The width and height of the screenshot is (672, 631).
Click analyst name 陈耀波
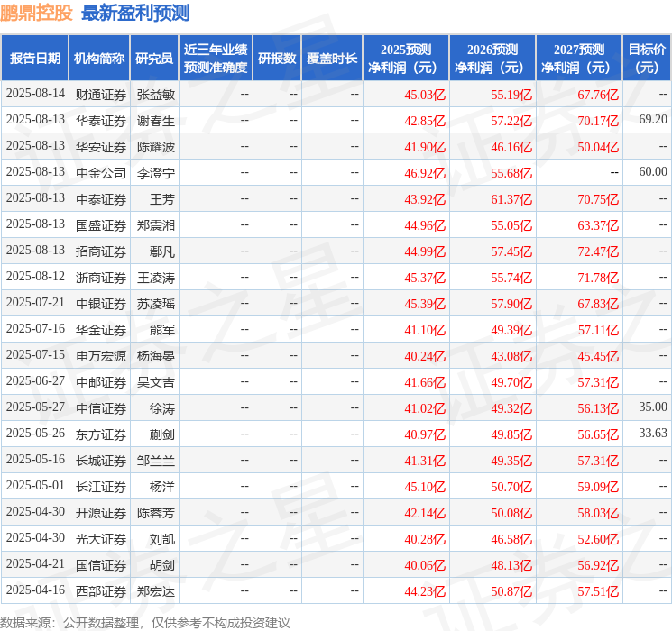coord(156,147)
